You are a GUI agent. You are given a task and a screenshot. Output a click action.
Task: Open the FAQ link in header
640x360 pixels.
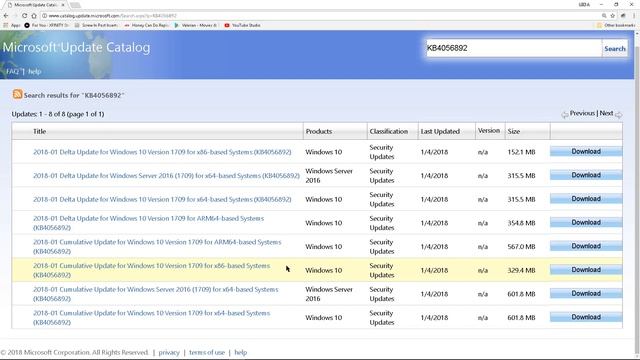click(x=12, y=71)
